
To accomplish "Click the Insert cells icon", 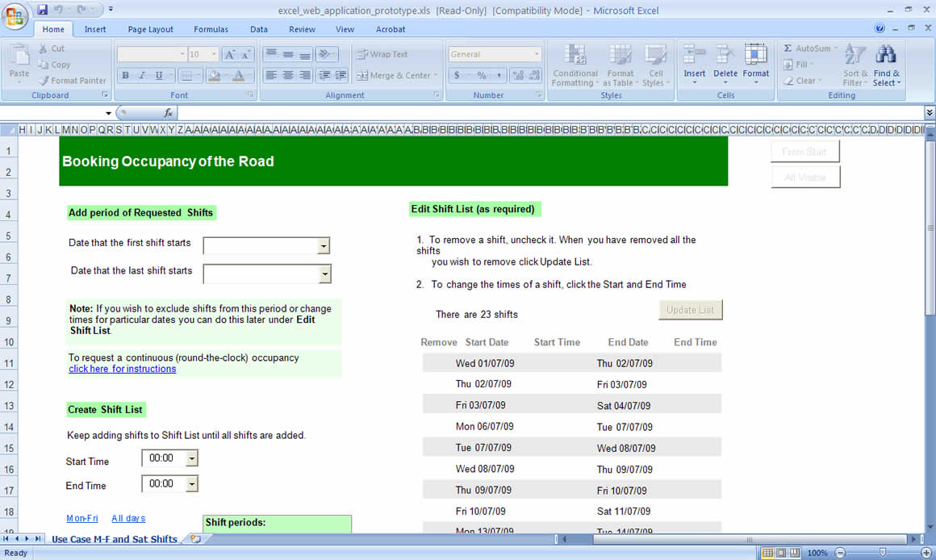I will 695,63.
